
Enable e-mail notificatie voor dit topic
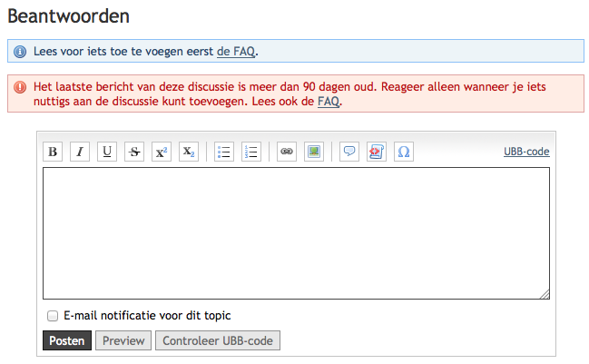pos(53,316)
